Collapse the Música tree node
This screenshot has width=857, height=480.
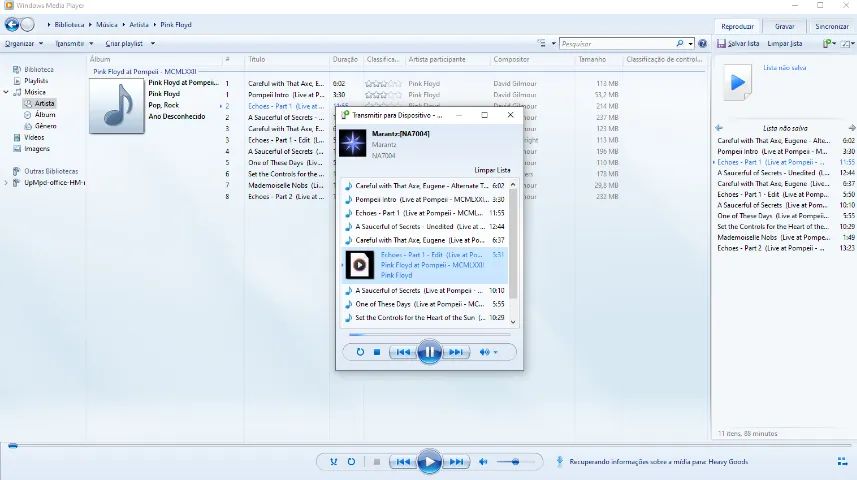click(x=6, y=92)
